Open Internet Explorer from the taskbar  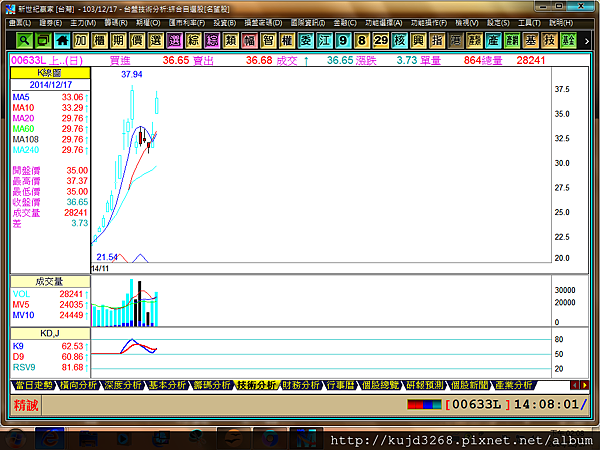pos(50,438)
